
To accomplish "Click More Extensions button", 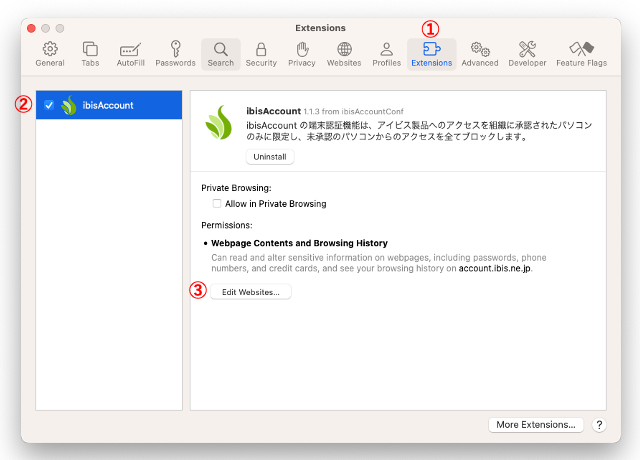I will [536, 425].
